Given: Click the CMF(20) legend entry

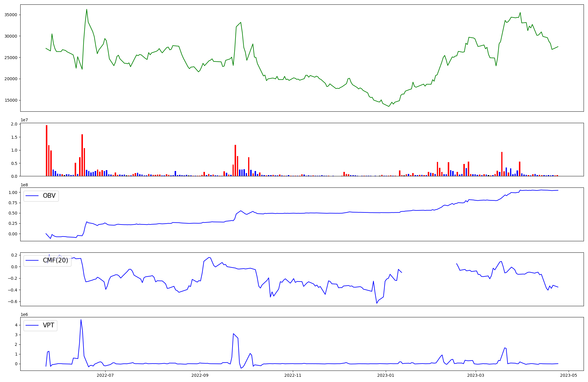Looking at the screenshot, I should tap(55, 261).
